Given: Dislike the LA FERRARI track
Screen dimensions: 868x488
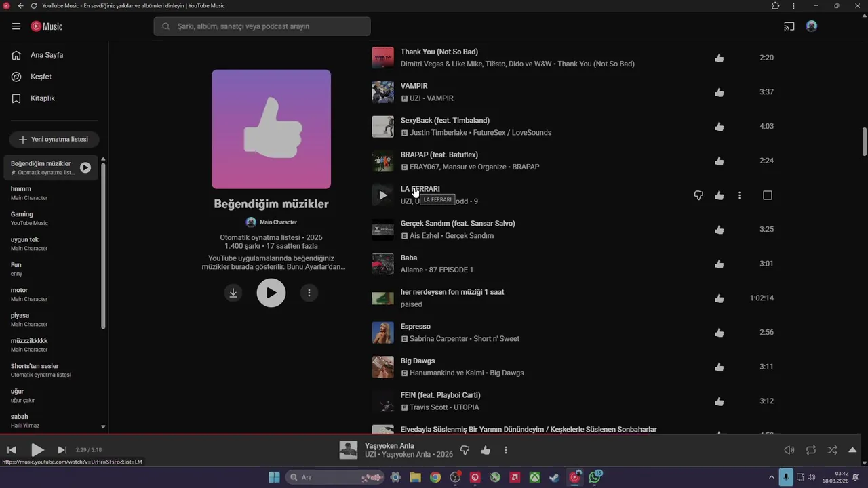Looking at the screenshot, I should coord(698,195).
